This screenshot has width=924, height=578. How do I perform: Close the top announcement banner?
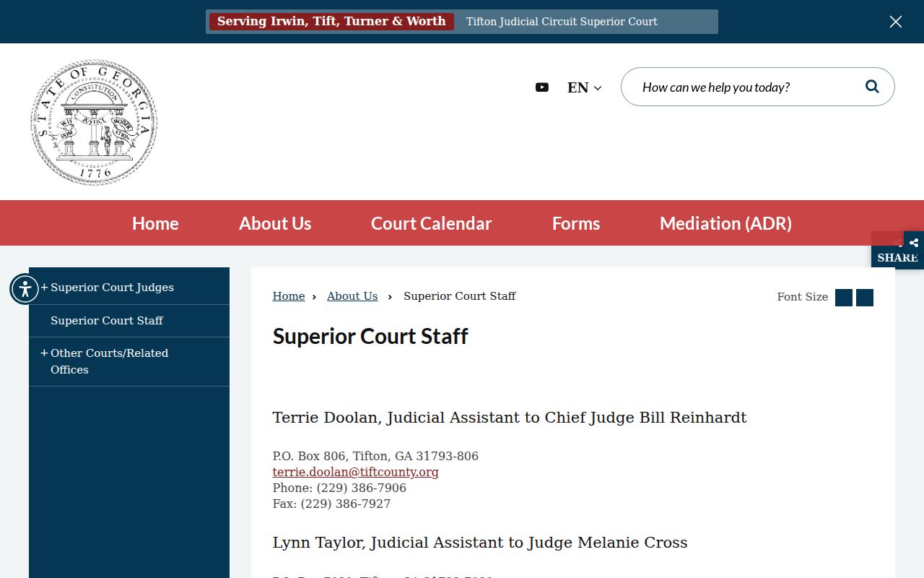(896, 22)
